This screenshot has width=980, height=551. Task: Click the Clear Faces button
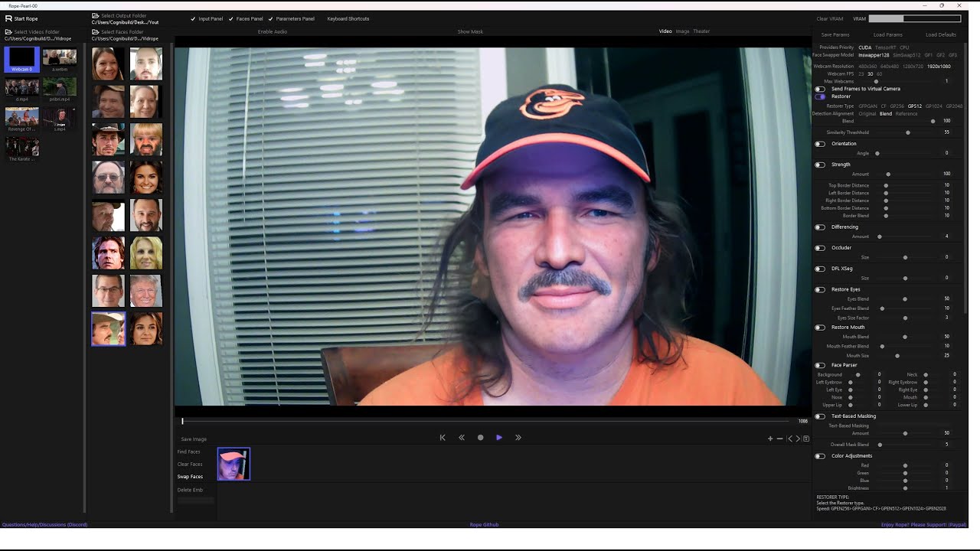point(190,465)
